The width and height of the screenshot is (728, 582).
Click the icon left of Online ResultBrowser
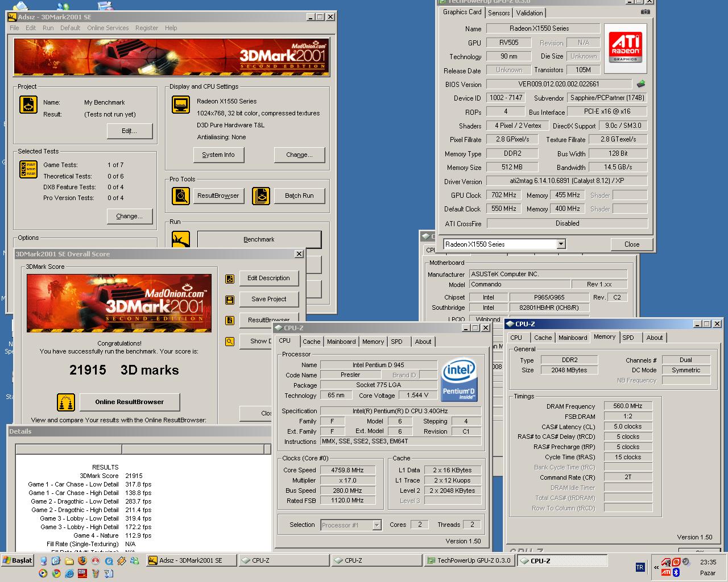click(66, 402)
